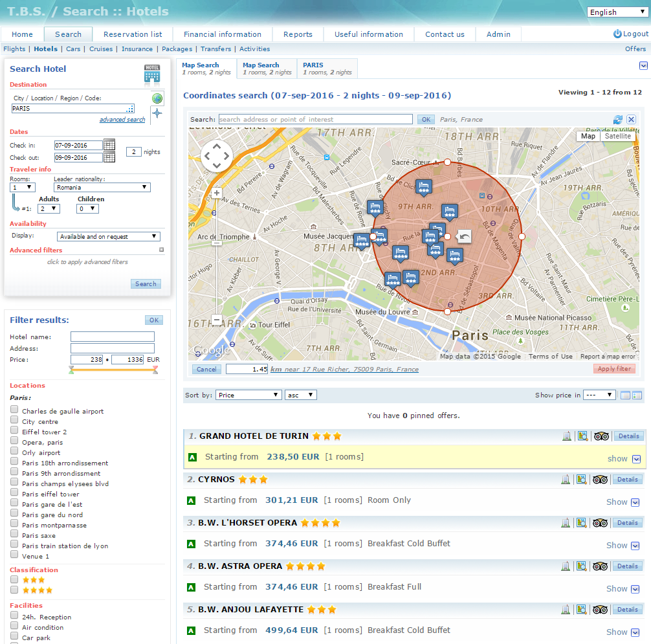Click the map coordinates crosshair icon
The height and width of the screenshot is (644, 651).
(x=157, y=114)
